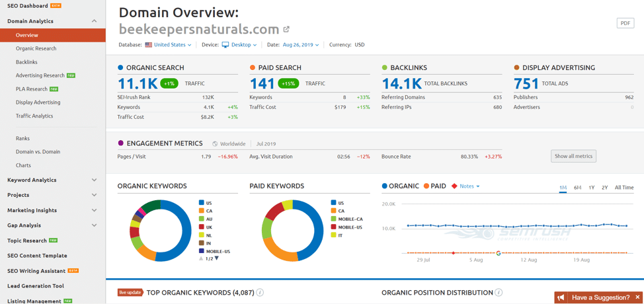
Task: Click dark green segment of organic keywords donut
Action: click(x=150, y=206)
